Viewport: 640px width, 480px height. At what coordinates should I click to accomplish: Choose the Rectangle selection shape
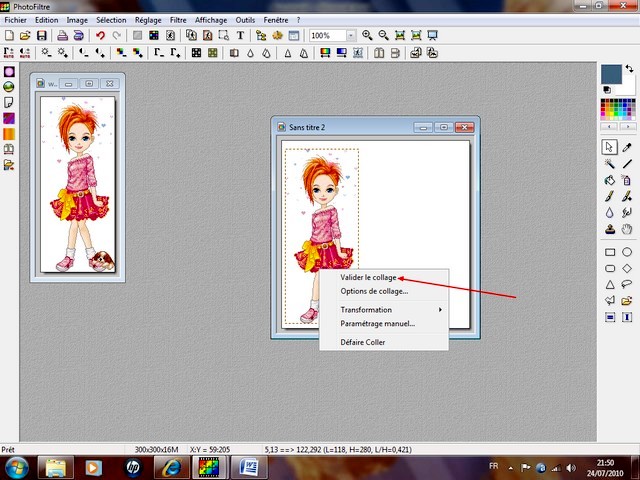610,252
